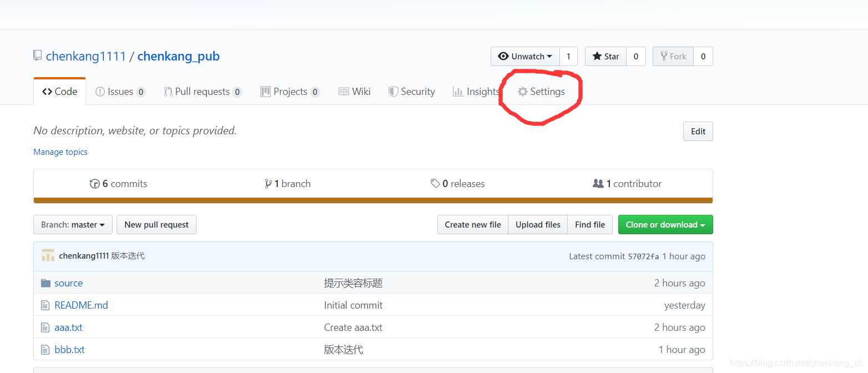Click the chenkang1111 avatar in commit bar
Viewport: 868px width, 373px height.
coord(48,256)
